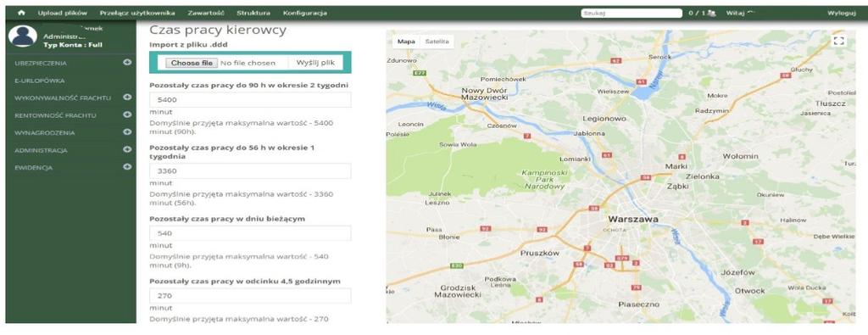Screen dimensions: 868x335
Task: Click the Typ Konta : Full text
Action: click(x=73, y=46)
